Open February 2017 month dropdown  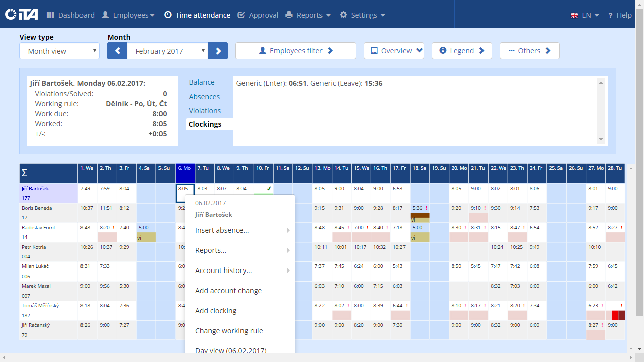pyautogui.click(x=168, y=51)
